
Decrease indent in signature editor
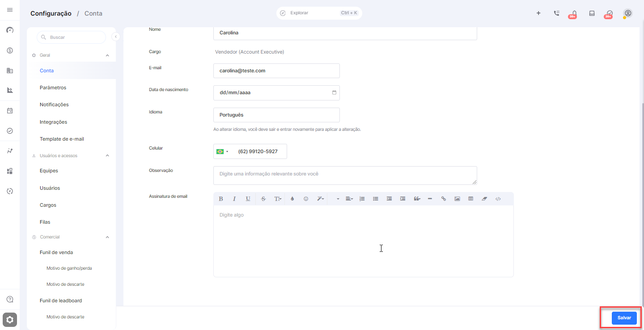tap(389, 199)
